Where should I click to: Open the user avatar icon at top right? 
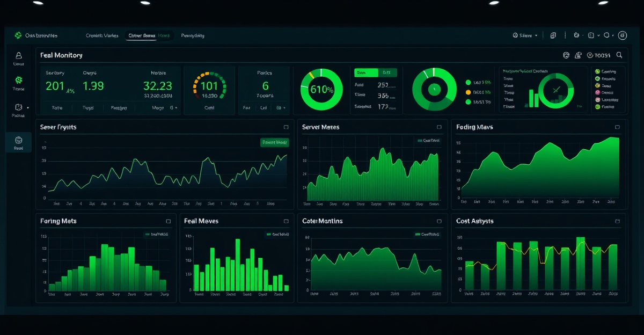[x=623, y=35]
